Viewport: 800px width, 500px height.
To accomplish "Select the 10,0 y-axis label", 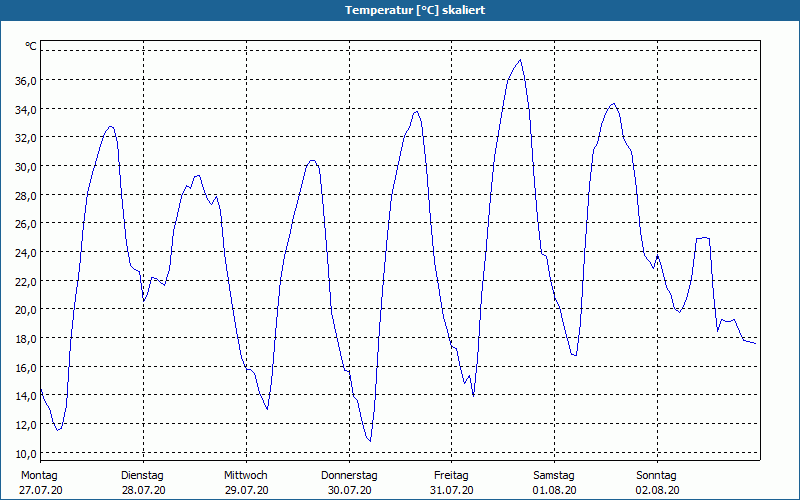I will coord(26,454).
